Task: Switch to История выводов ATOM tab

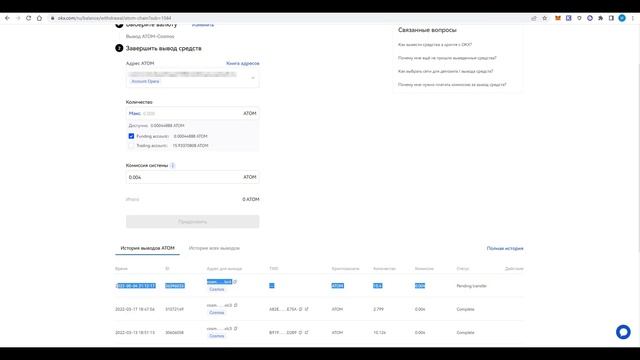Action: [x=147, y=248]
